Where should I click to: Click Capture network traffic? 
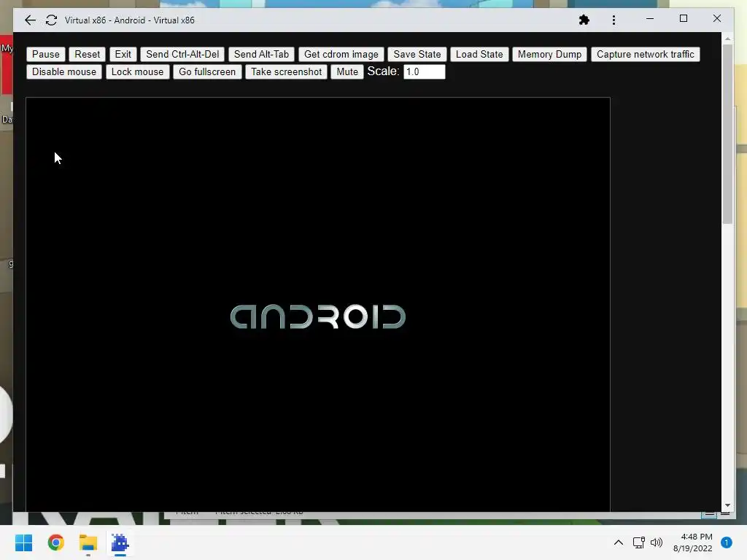646,54
